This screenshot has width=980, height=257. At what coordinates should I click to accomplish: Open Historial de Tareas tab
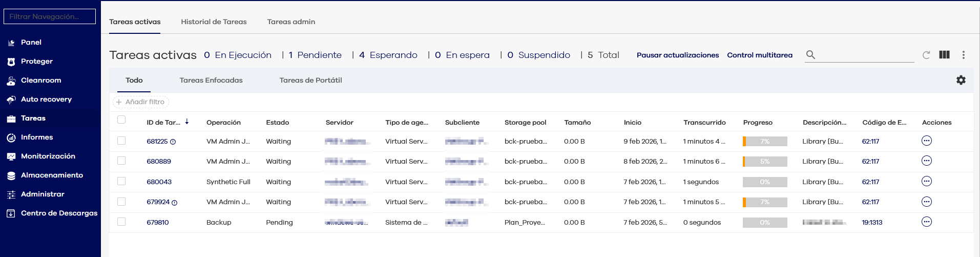click(214, 22)
